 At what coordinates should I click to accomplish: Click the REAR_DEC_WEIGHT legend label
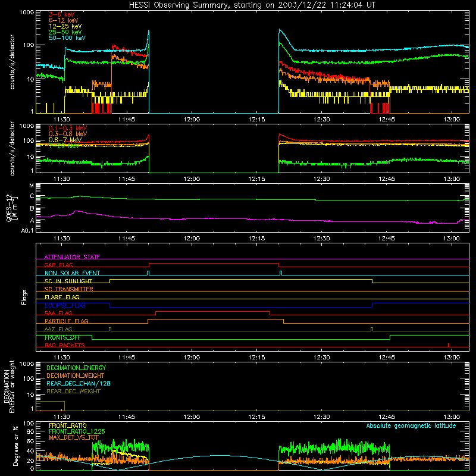(73, 392)
